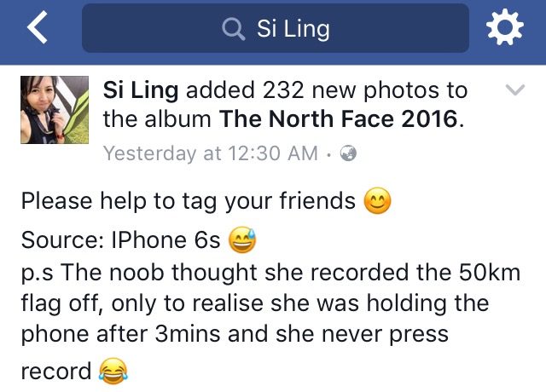Click the tears-of-joy emoji after record
The width and height of the screenshot is (546, 392).
pos(113,371)
